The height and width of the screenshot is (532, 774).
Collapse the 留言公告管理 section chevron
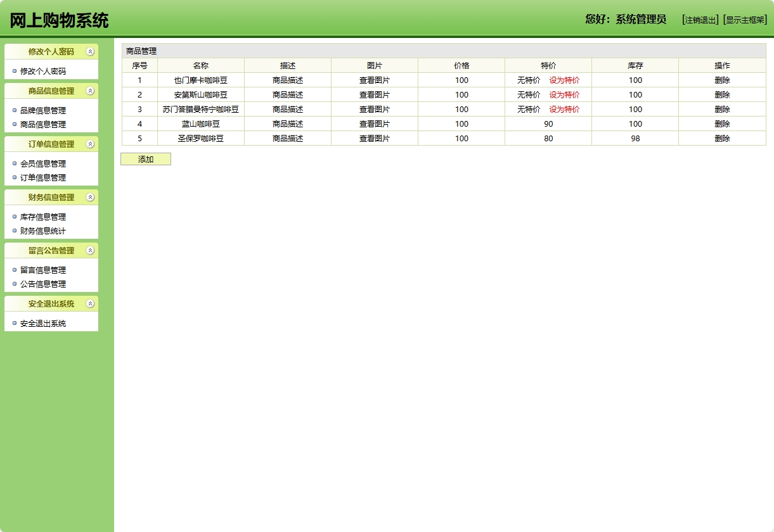(90, 250)
